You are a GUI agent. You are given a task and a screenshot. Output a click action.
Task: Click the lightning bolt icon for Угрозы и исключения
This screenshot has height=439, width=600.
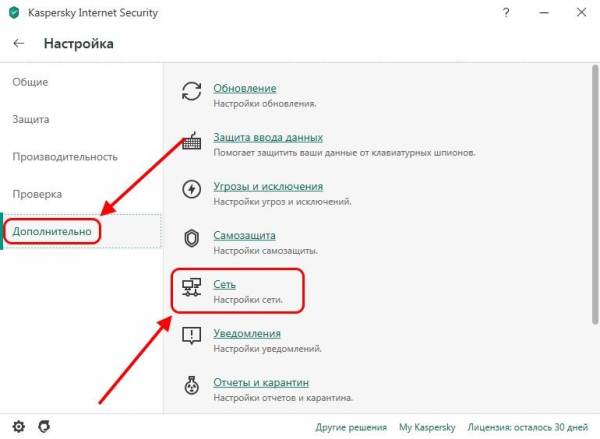(191, 189)
